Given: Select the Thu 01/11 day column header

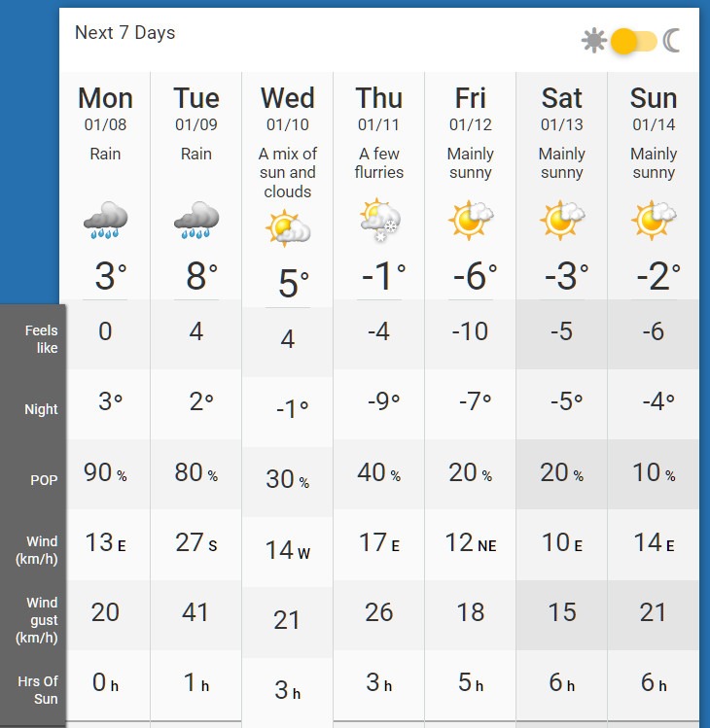Looking at the screenshot, I should (379, 107).
